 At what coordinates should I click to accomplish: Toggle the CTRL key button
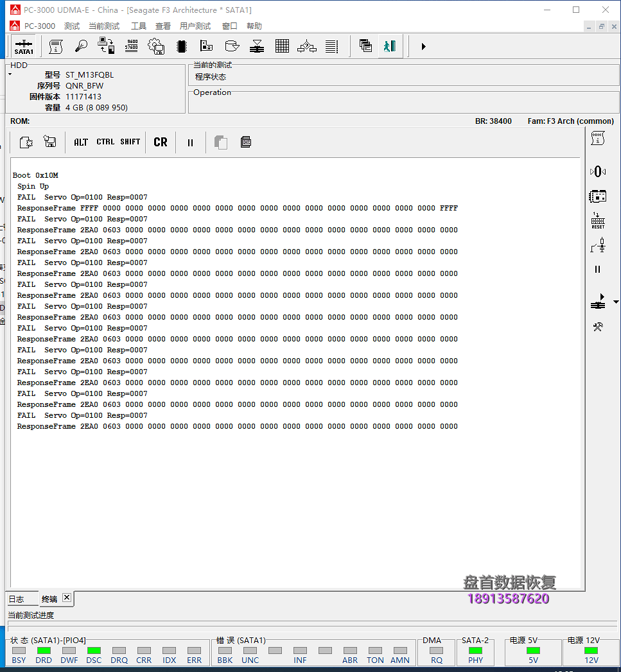(x=105, y=142)
